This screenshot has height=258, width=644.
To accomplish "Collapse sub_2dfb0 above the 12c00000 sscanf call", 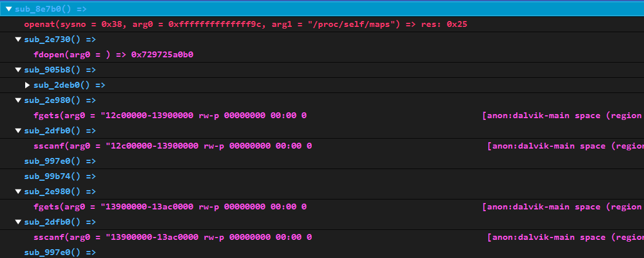I will (x=18, y=130).
